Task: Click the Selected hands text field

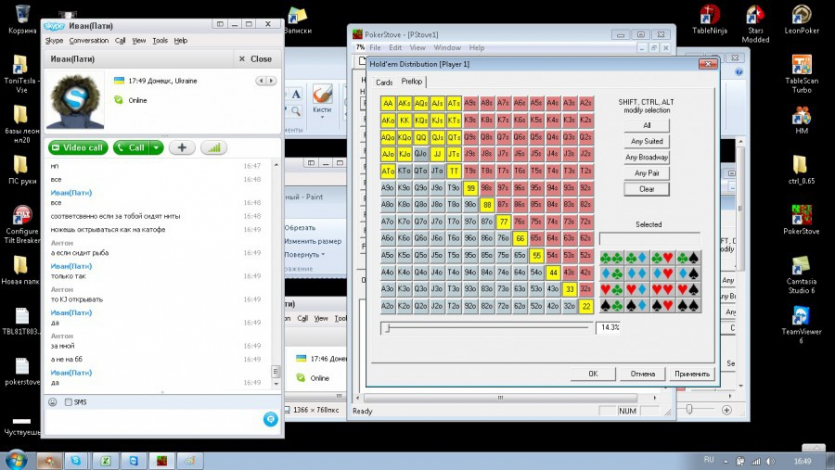Action: pos(649,238)
